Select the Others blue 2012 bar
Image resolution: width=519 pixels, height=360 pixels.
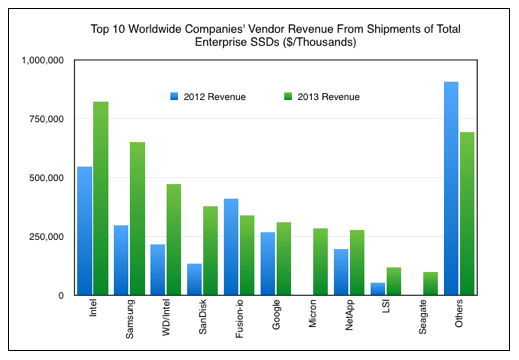[451, 188]
